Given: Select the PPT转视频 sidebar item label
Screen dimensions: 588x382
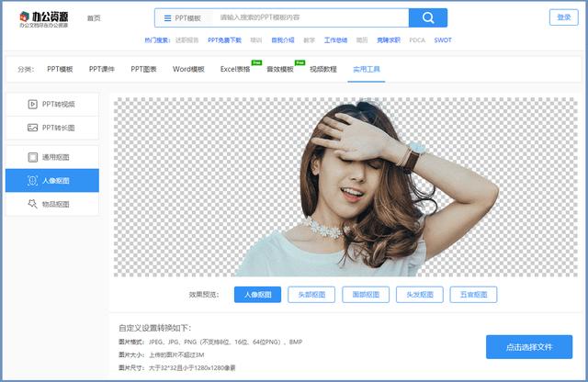Looking at the screenshot, I should (x=59, y=104).
